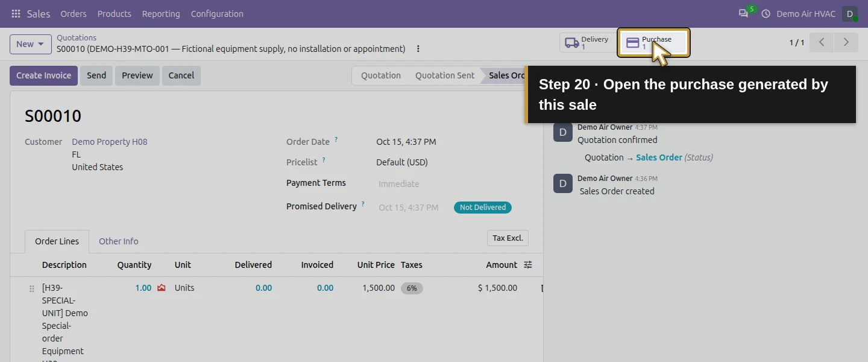Open the messages conversations icon
Viewport: 868px width, 362px height.
(743, 13)
